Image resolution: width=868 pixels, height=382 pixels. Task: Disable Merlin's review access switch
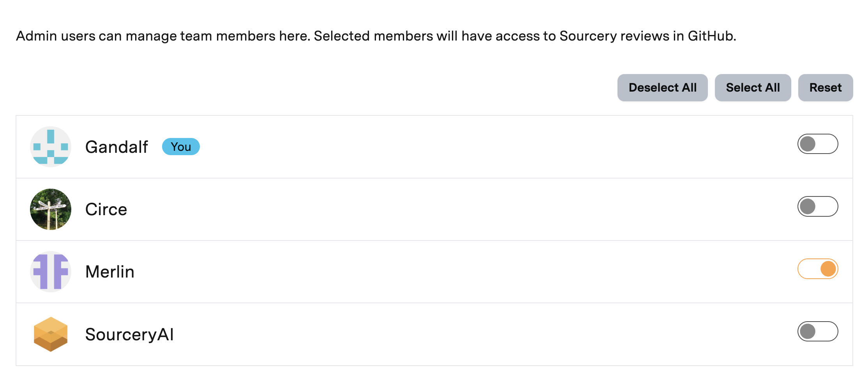point(817,269)
